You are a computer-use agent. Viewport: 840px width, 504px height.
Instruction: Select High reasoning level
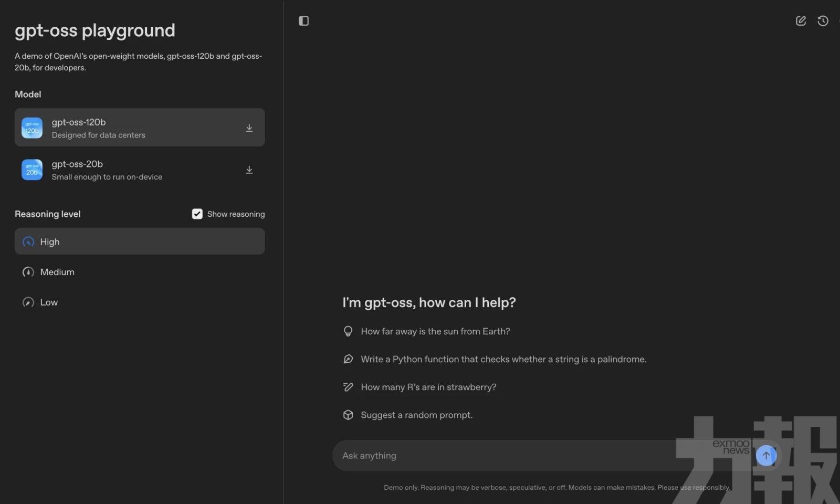[140, 241]
